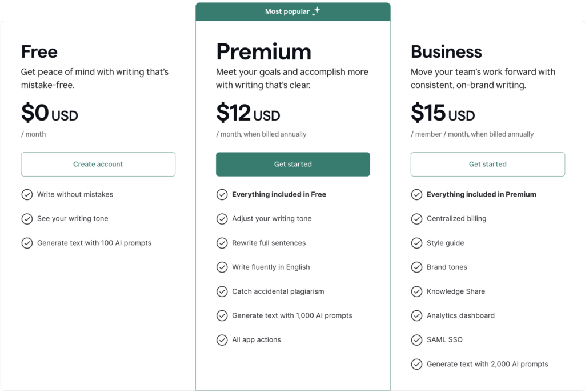Select the "Most popular" banner
Image resolution: width=585 pixels, height=392 pixels.
[x=292, y=11]
